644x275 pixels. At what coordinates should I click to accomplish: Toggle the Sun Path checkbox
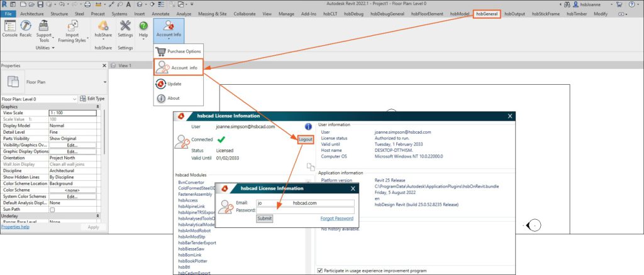pyautogui.click(x=52, y=210)
